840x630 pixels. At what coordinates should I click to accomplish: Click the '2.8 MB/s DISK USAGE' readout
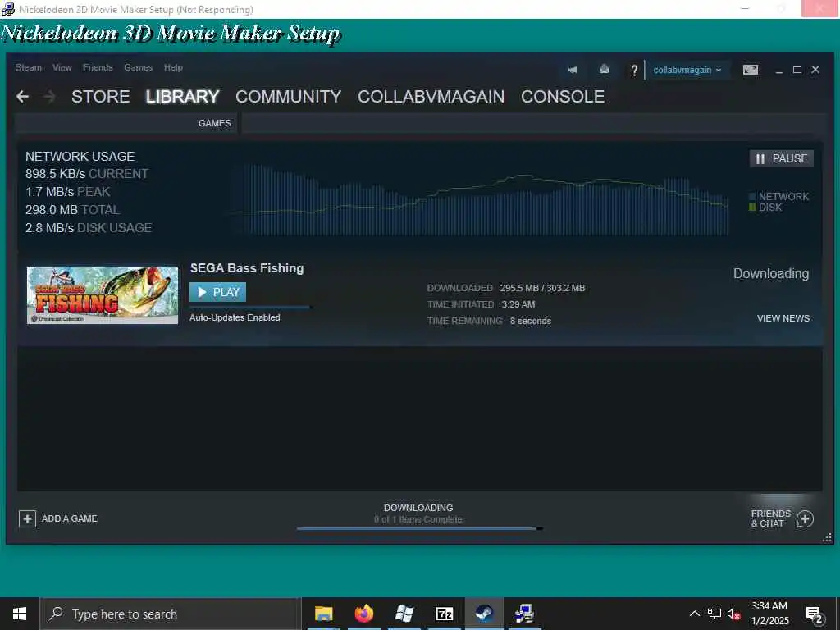pyautogui.click(x=89, y=228)
